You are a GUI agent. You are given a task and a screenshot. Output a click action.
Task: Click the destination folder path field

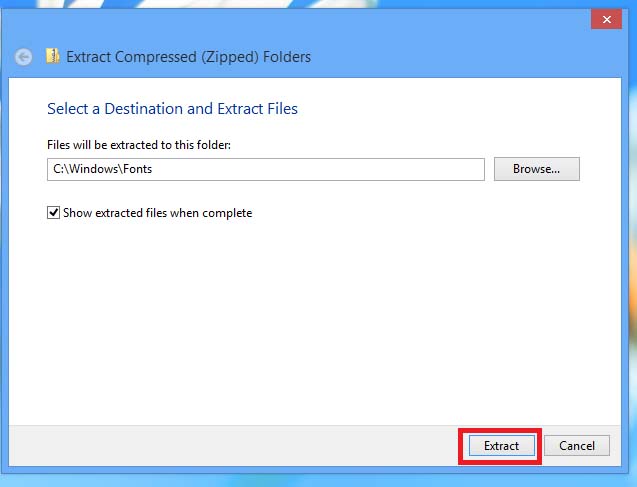pyautogui.click(x=266, y=169)
